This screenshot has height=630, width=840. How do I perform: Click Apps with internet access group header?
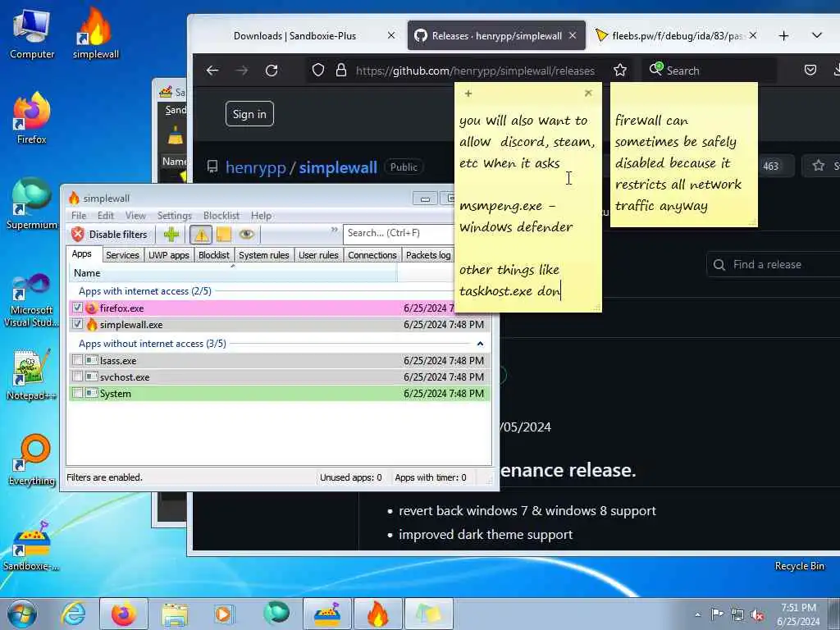(145, 291)
